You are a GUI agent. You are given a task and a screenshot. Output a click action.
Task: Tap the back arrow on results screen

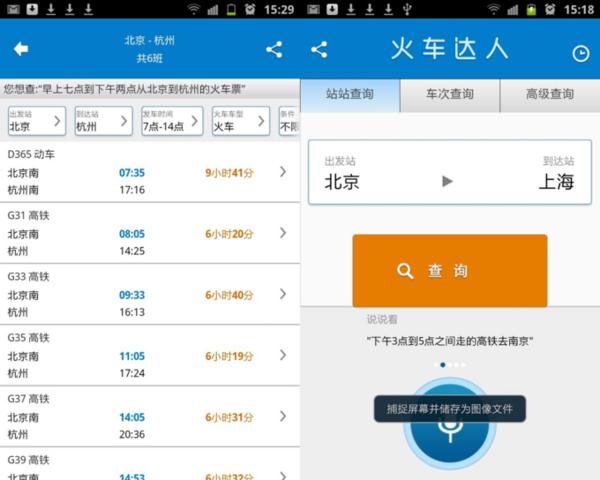click(x=21, y=49)
